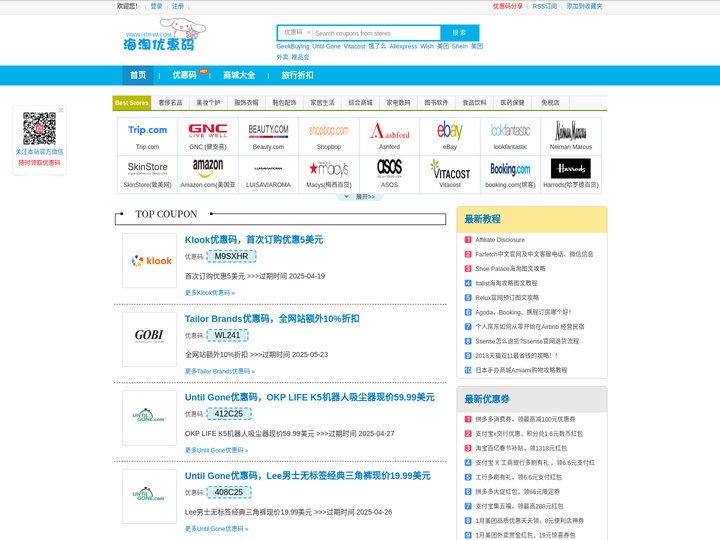This screenshot has height=540, width=720.
Task: Go to the 首页 home tab
Action: coord(138,75)
